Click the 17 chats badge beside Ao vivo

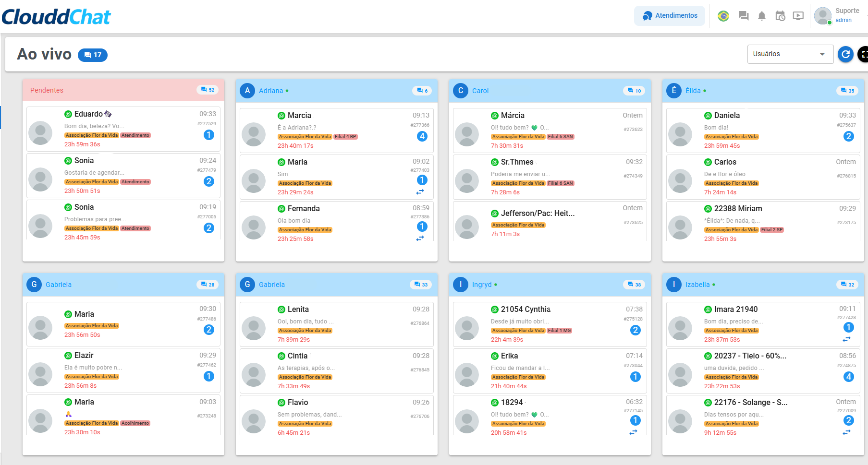(x=93, y=55)
